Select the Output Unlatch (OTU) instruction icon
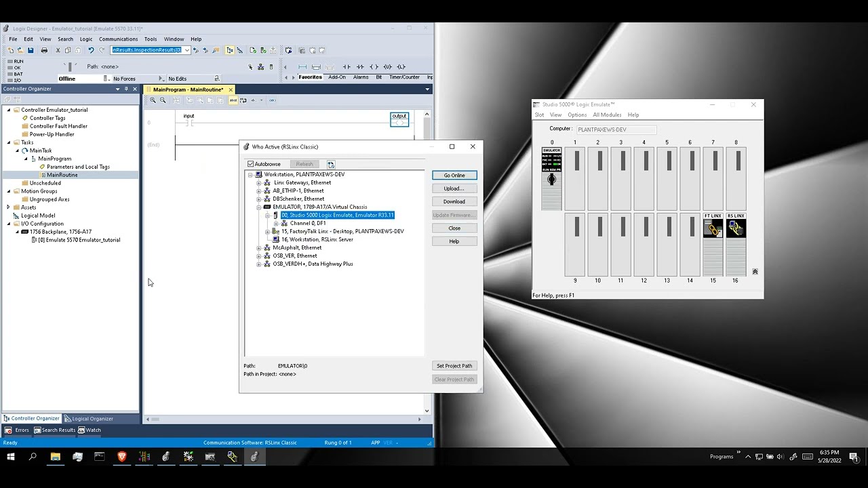The width and height of the screenshot is (868, 488). coord(387,66)
